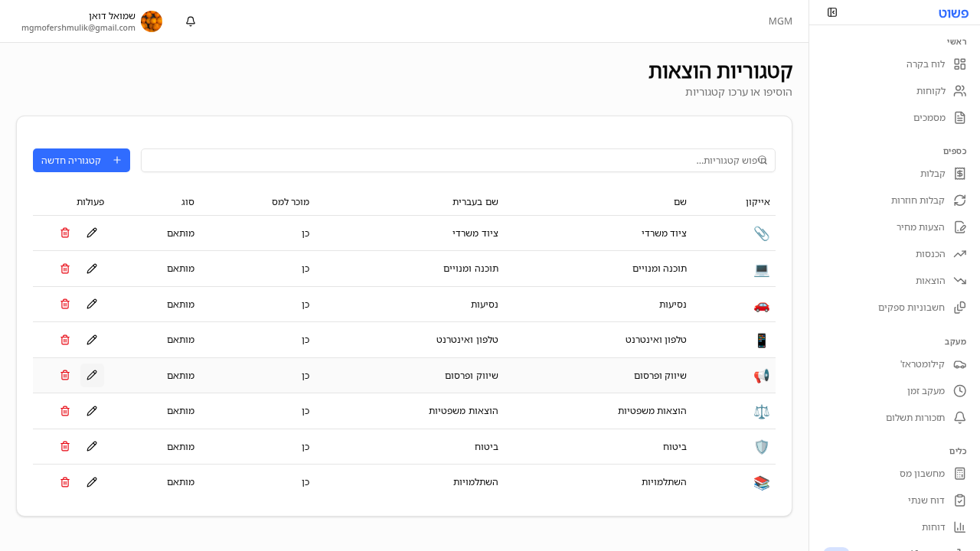Select the לקוחות customers icon in sidebar
980x551 pixels.
pos(960,90)
